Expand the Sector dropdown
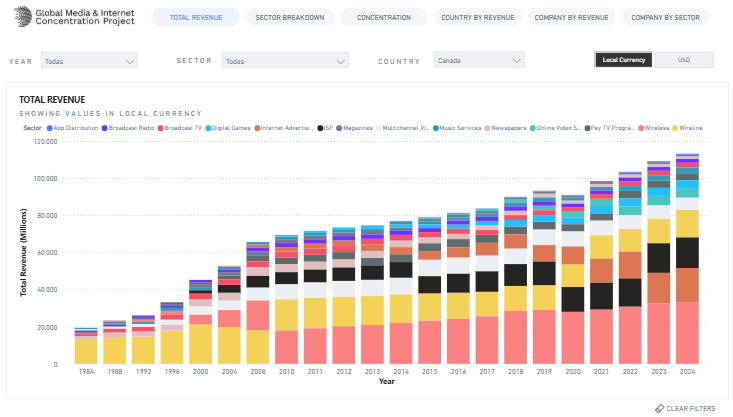This screenshot has height=417, width=733. click(x=285, y=61)
